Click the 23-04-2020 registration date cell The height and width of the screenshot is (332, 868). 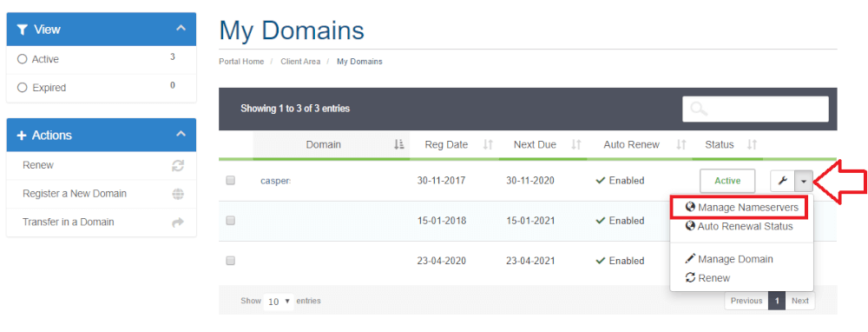tap(441, 261)
